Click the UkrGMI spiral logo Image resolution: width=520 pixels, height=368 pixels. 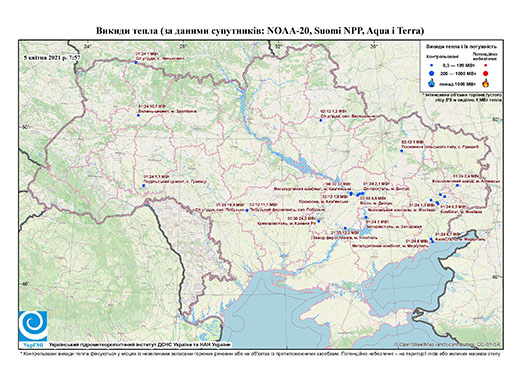[33, 326]
